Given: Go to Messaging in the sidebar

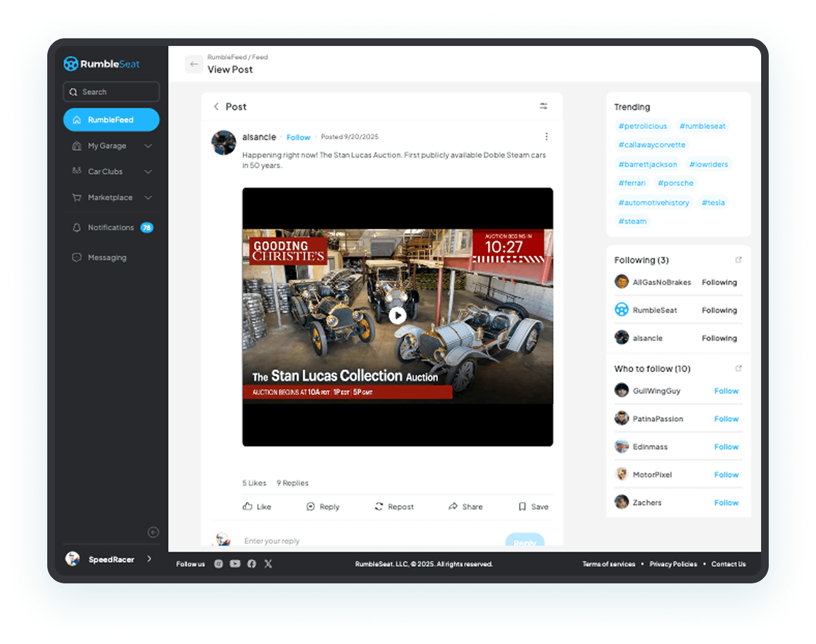Looking at the screenshot, I should click(107, 258).
